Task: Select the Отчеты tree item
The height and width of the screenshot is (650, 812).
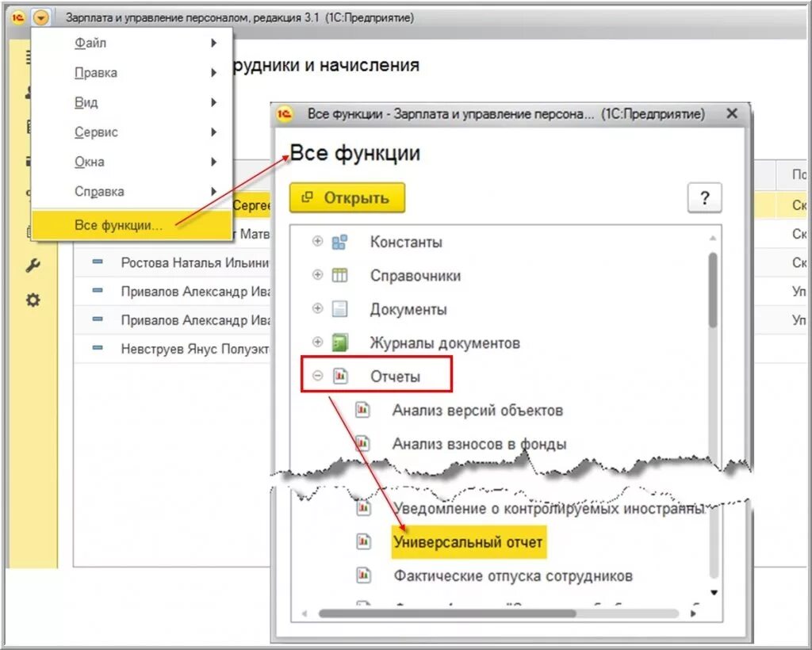Action: point(395,377)
